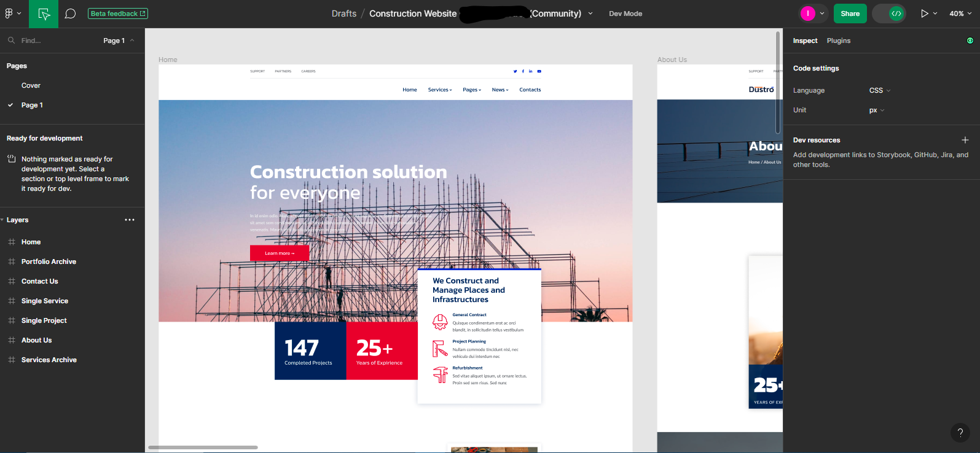Click the frame icon beside Home layer

click(11, 242)
